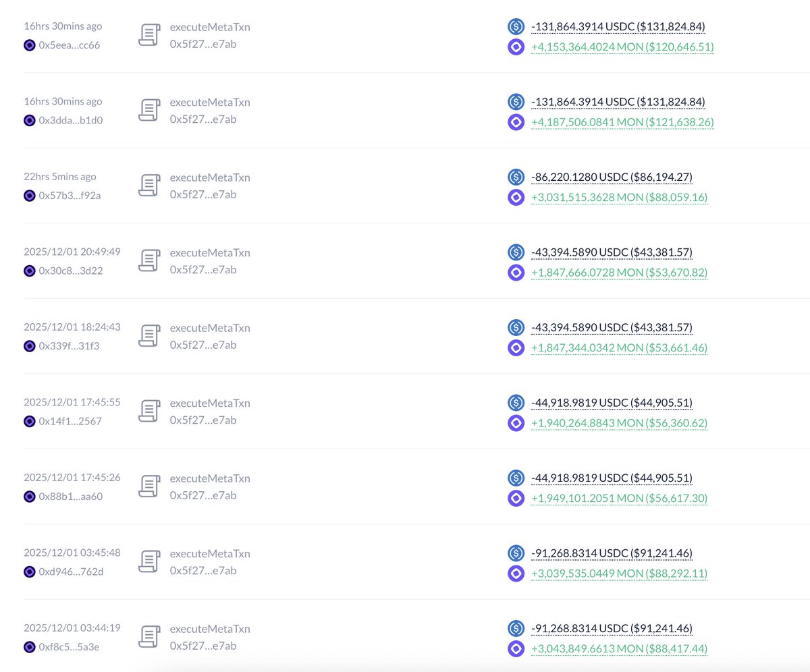
Task: Click the contract script icon in the 0x88b1…aa60 row
Action: [149, 486]
